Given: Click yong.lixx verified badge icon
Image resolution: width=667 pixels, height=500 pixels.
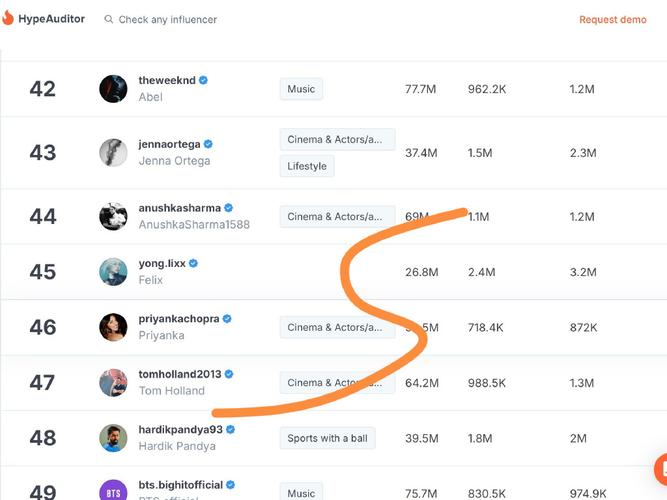Looking at the screenshot, I should tap(193, 263).
